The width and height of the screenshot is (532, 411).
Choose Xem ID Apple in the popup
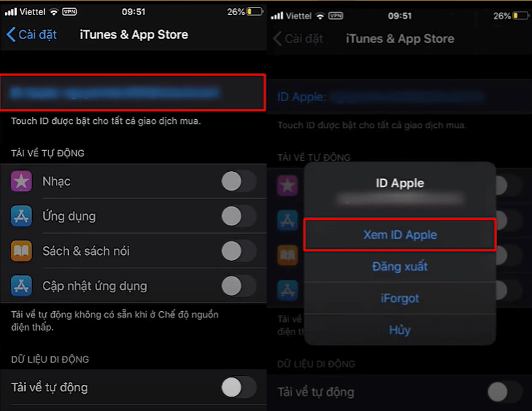point(399,235)
